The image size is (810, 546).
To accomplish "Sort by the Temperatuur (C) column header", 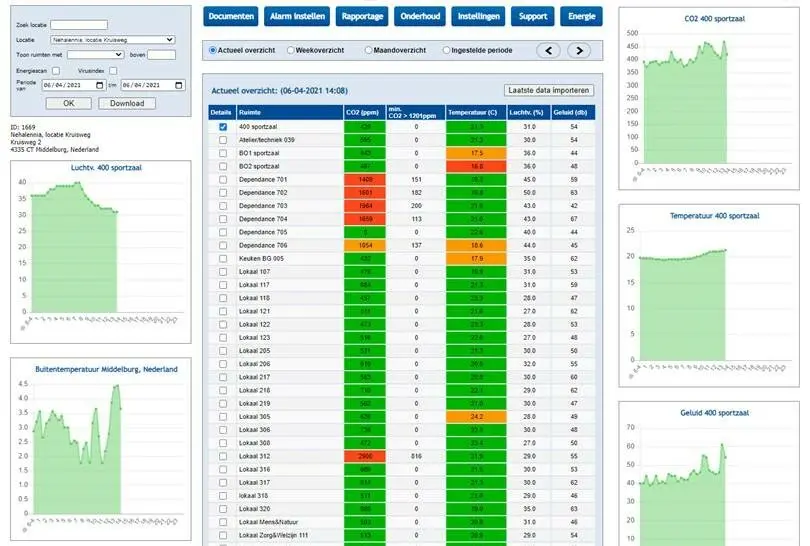I will tap(473, 112).
